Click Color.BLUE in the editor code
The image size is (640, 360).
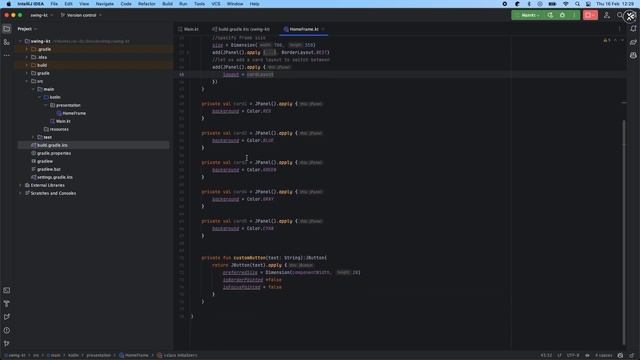tap(260, 140)
